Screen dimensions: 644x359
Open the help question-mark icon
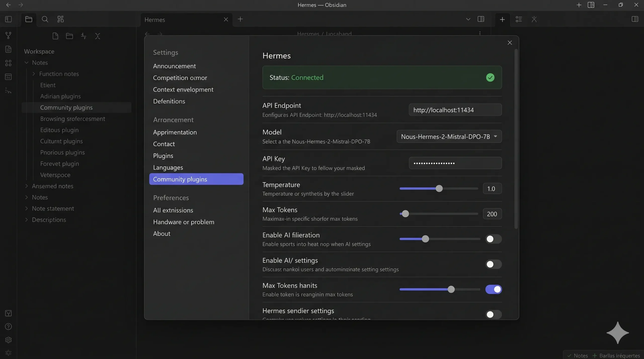8,326
